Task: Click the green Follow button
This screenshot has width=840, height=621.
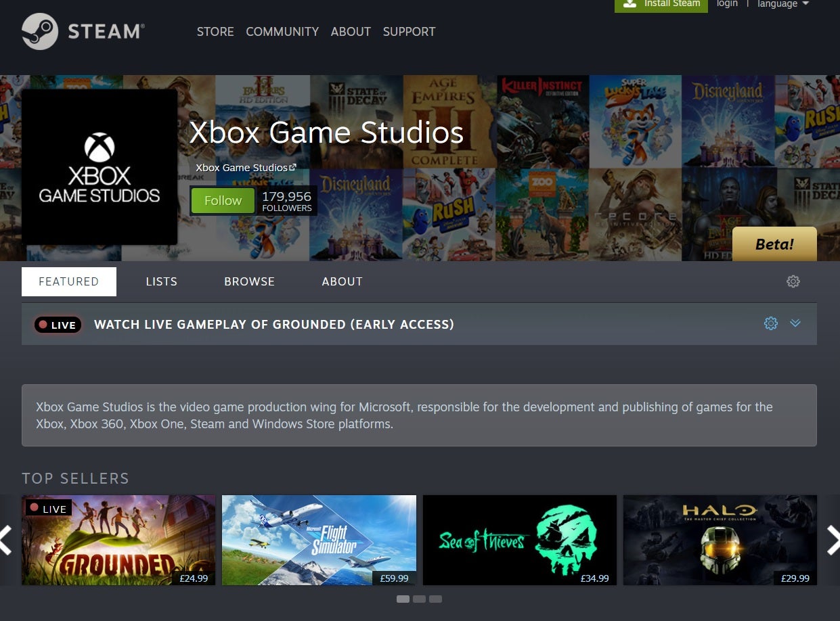Action: [223, 201]
